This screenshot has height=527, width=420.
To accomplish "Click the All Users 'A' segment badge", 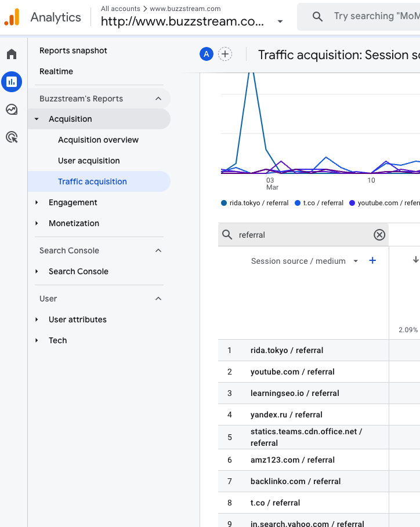I will click(x=206, y=54).
